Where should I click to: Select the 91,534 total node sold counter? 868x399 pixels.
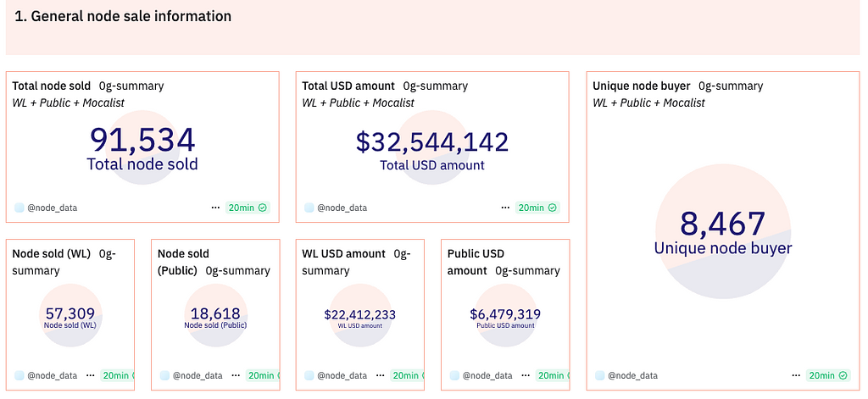point(142,141)
